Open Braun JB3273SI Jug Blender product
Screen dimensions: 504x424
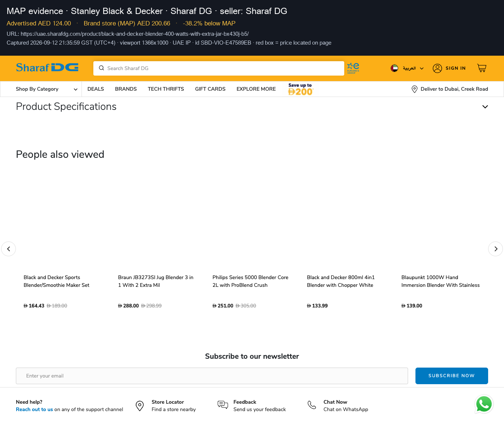point(156,281)
